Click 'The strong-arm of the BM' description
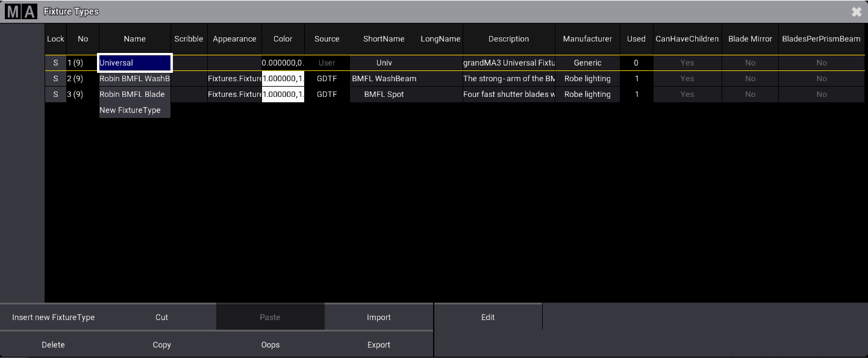This screenshot has width=868, height=358. point(509,79)
